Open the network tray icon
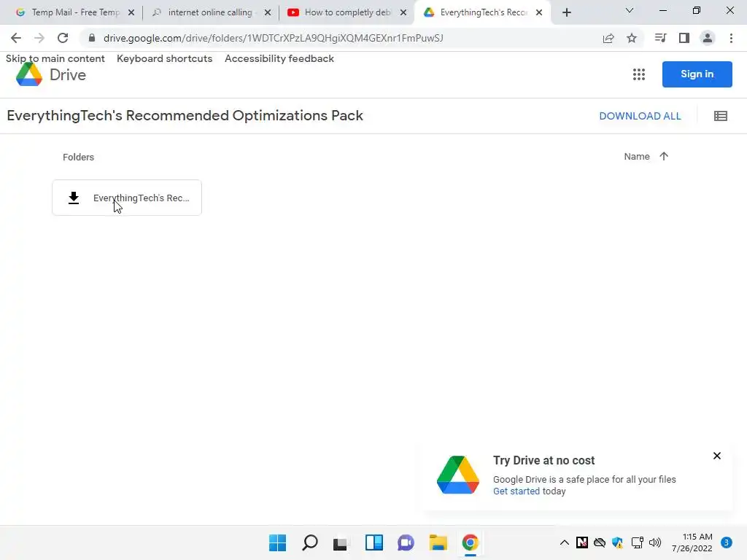Screen dimensions: 747x560 (637, 542)
